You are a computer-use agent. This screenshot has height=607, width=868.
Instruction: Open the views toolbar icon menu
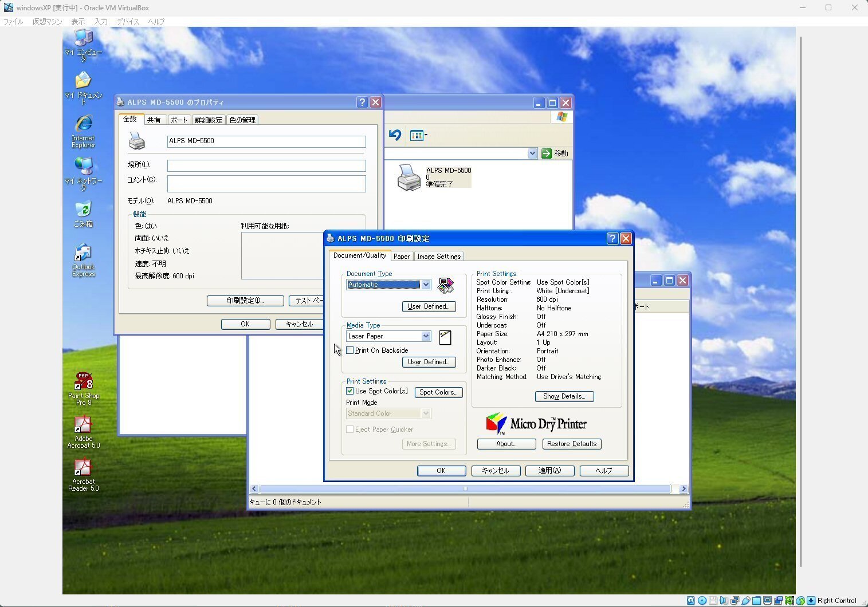click(418, 136)
